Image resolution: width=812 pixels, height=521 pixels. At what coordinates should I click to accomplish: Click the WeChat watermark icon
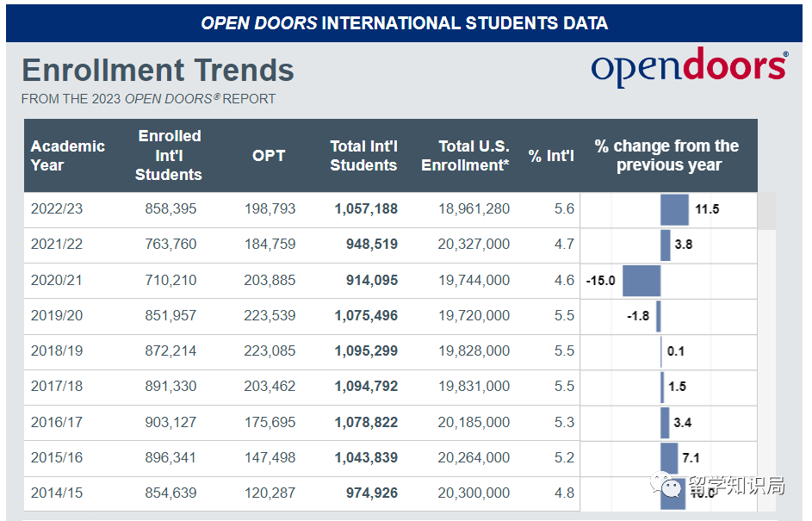(667, 484)
